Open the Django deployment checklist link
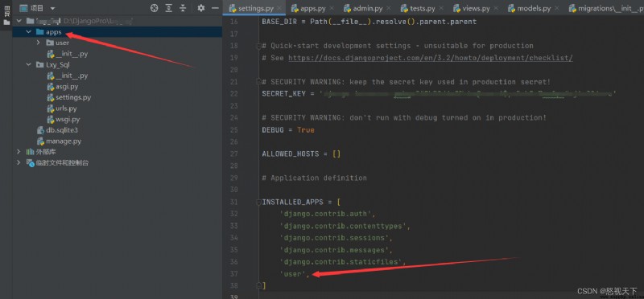Viewport: 644px width, 299px height. coord(431,58)
